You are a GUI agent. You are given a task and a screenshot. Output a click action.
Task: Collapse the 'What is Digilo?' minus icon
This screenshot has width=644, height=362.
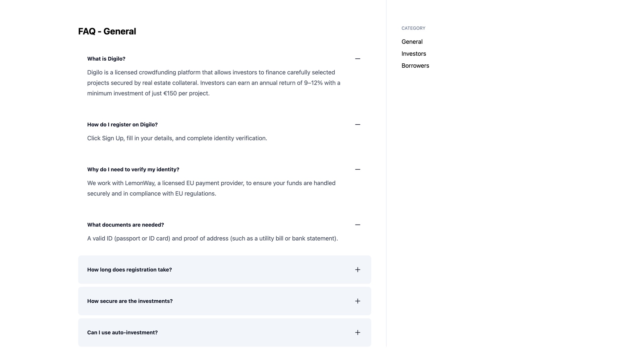pos(358,59)
